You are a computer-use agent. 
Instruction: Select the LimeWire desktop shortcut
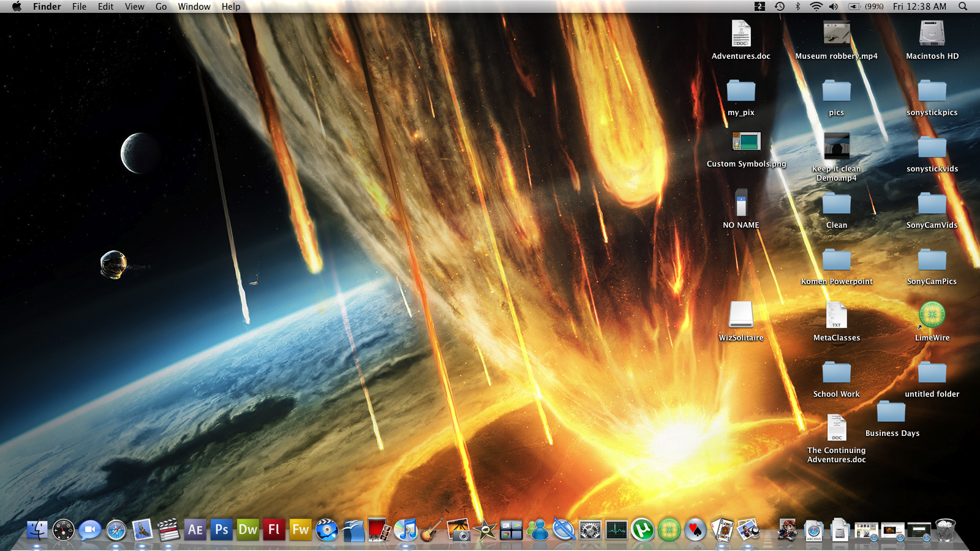[932, 316]
